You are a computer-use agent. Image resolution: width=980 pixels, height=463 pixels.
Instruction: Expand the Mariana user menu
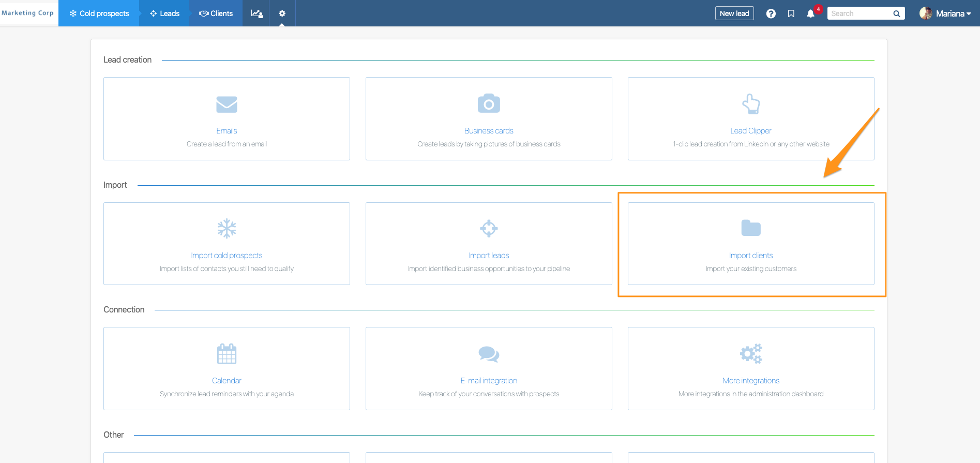(945, 13)
